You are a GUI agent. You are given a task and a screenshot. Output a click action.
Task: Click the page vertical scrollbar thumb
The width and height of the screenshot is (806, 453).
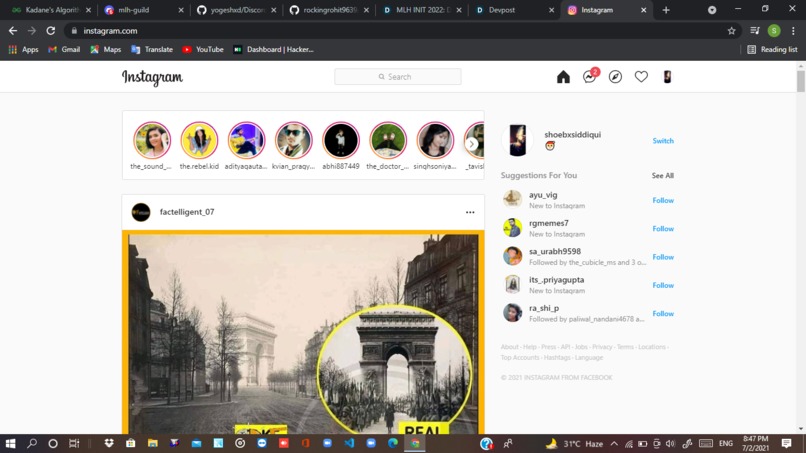tap(800, 81)
